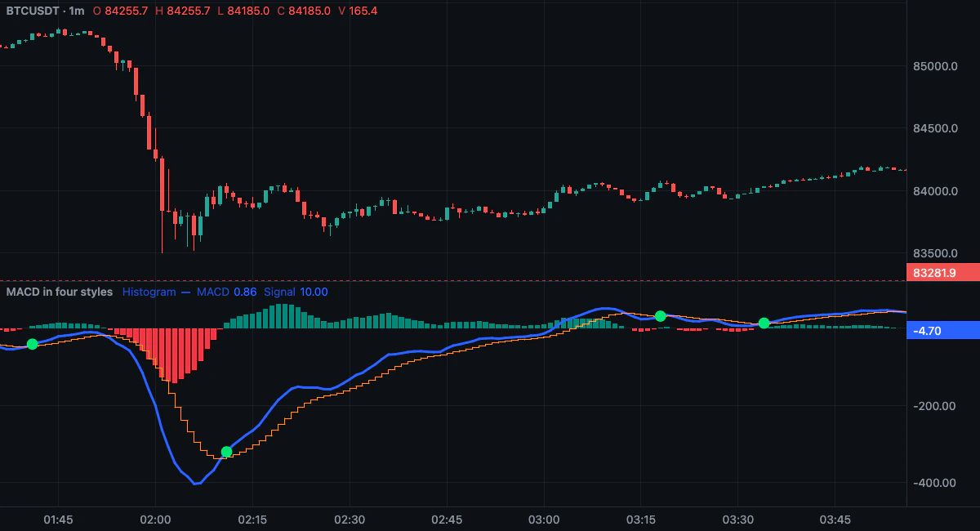Click the 02:00 time axis label
Screen dimensions: 980x531
pyautogui.click(x=155, y=520)
